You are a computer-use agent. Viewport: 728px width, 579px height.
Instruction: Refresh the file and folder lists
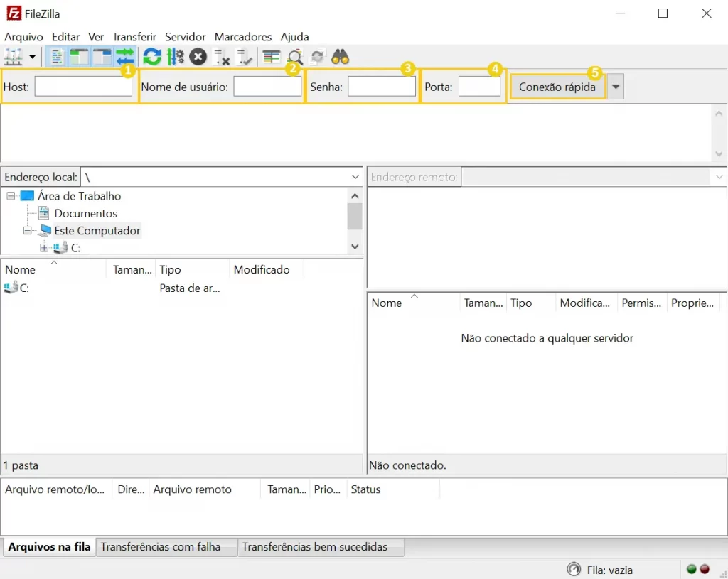[x=152, y=57]
